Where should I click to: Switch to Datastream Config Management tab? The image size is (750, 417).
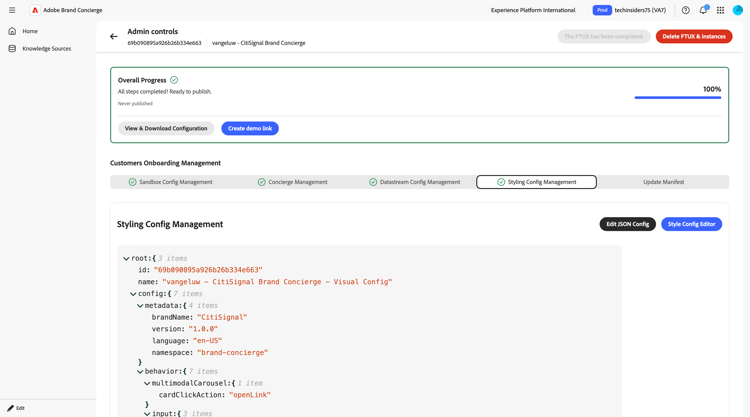[x=414, y=182]
